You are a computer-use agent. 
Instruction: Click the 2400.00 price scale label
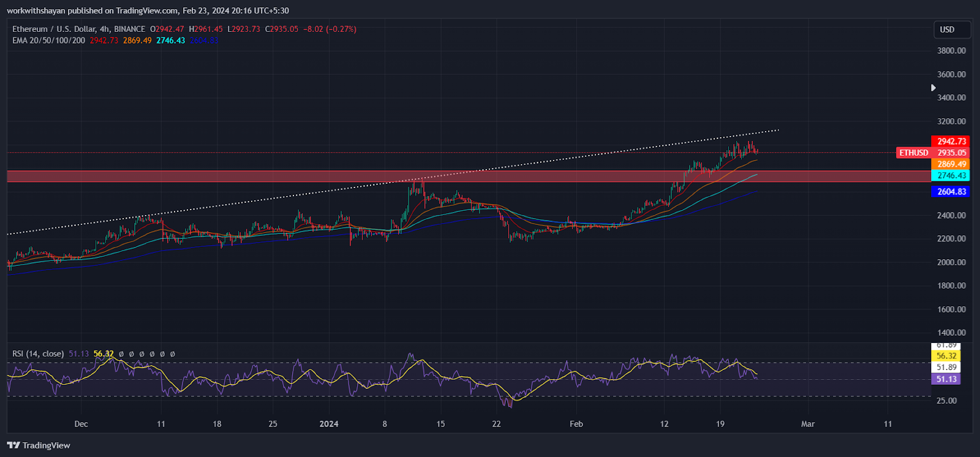coord(951,215)
